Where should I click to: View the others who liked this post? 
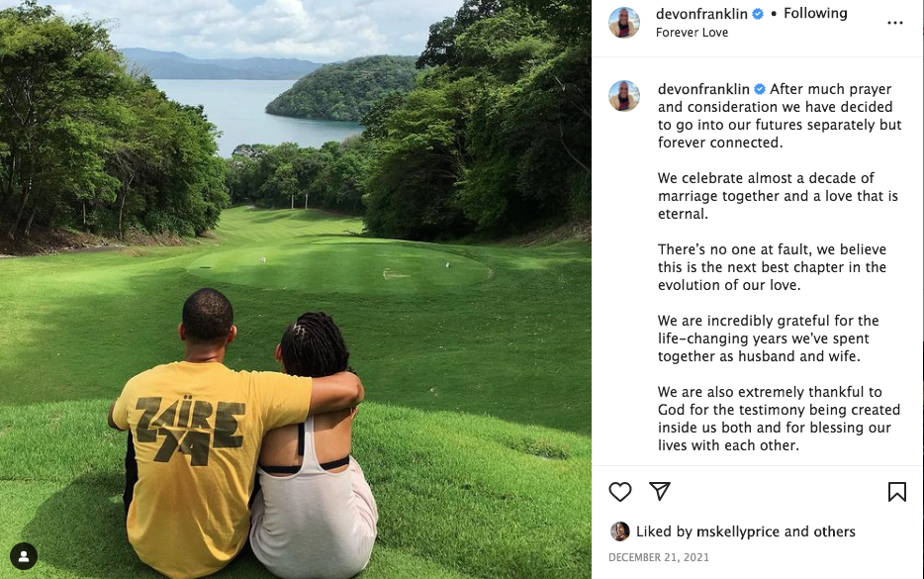(834, 531)
